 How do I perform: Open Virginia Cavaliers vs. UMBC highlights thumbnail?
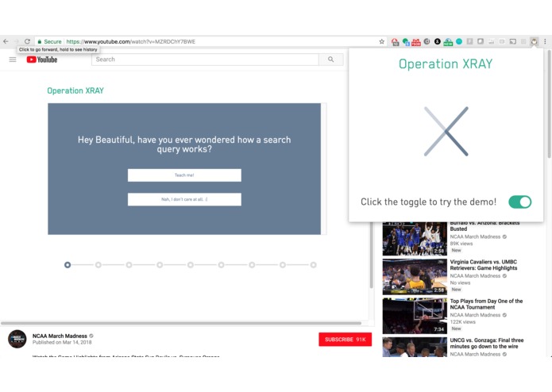tap(415, 277)
